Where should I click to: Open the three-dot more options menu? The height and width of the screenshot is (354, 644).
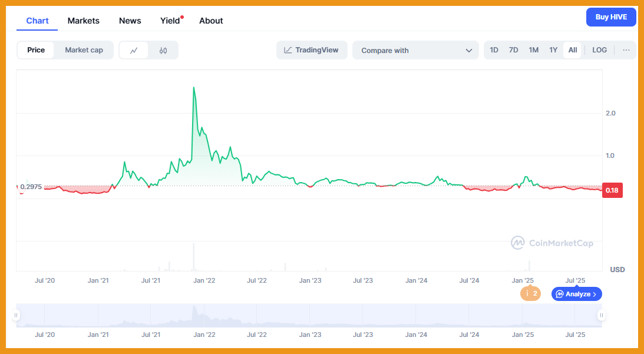[x=626, y=50]
